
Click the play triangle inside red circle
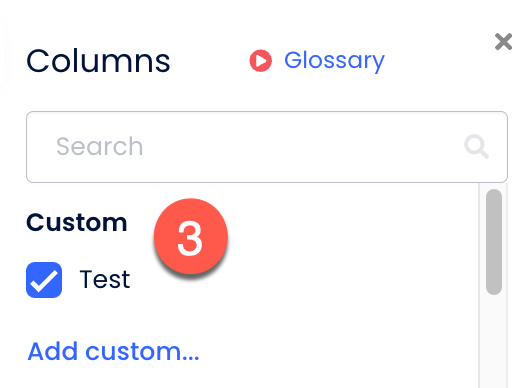coord(261,61)
